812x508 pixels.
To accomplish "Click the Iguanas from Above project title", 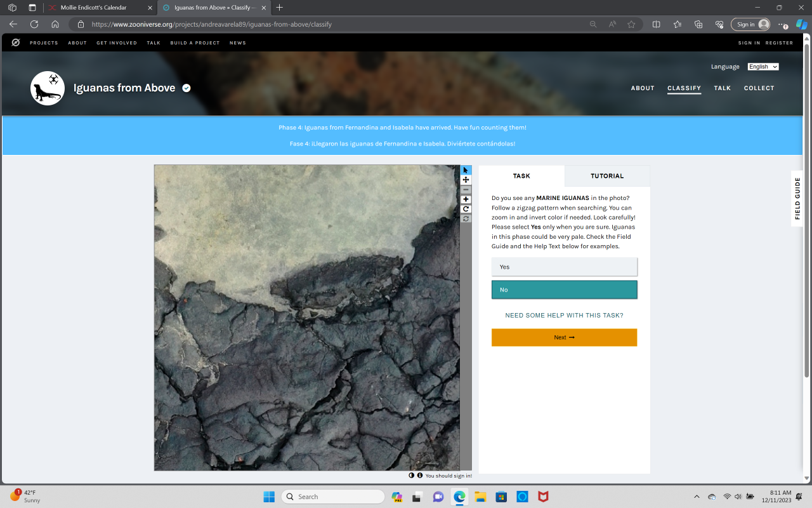I will (124, 88).
